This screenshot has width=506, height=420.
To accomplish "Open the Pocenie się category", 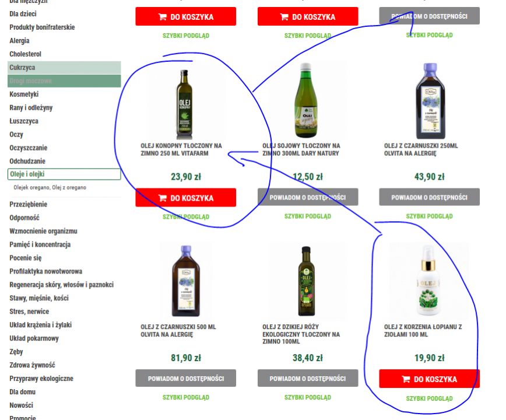I will [26, 258].
